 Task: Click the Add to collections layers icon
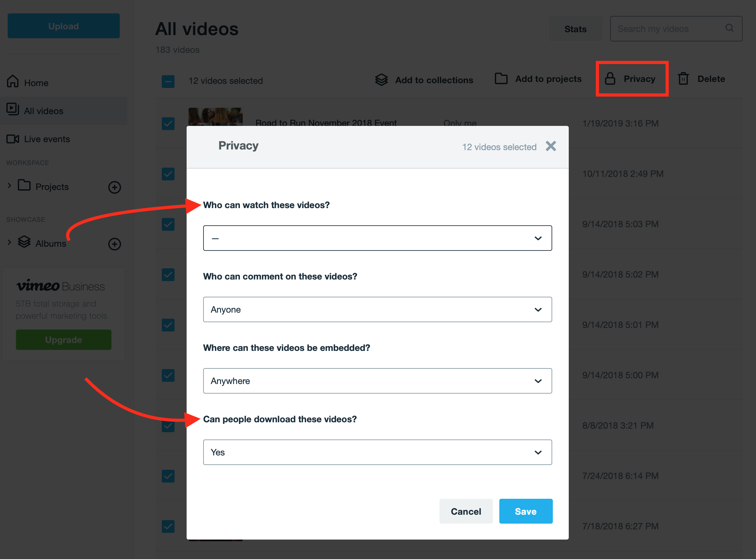(382, 80)
